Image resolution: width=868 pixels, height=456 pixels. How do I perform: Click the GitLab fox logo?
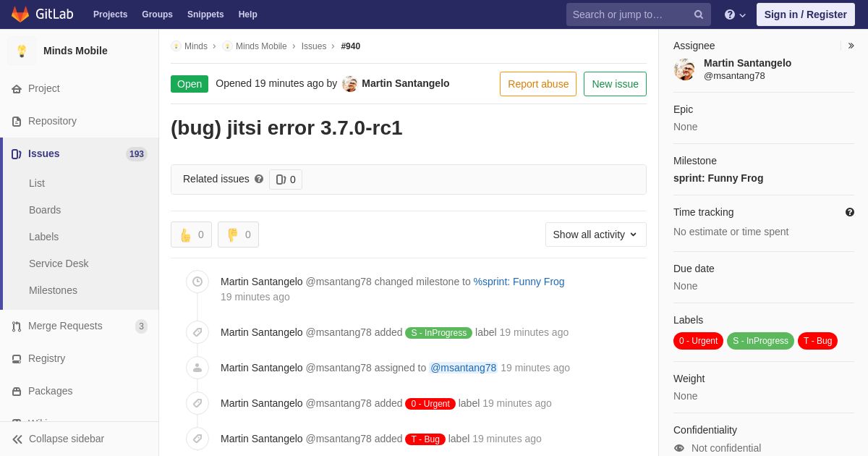point(20,14)
